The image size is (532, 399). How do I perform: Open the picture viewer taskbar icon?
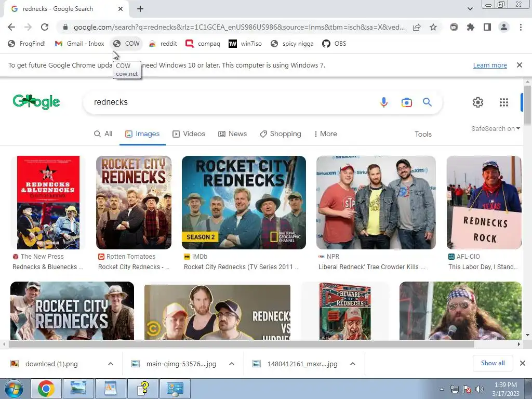pyautogui.click(x=78, y=389)
